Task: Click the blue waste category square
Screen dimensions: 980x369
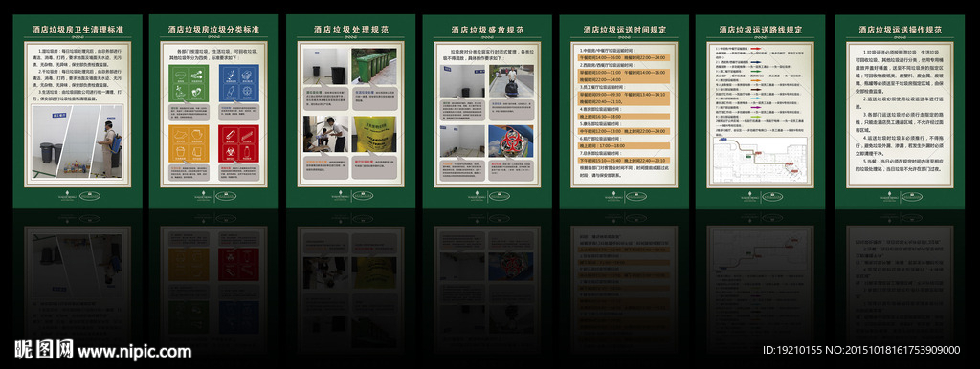Action: 238,83
